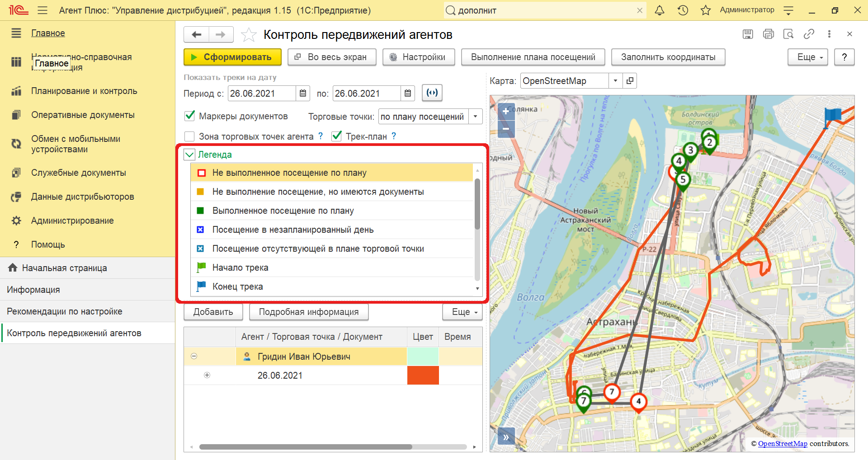Viewport: 868px width, 460px height.
Task: Open favorites star in title bar
Action: pyautogui.click(x=705, y=10)
